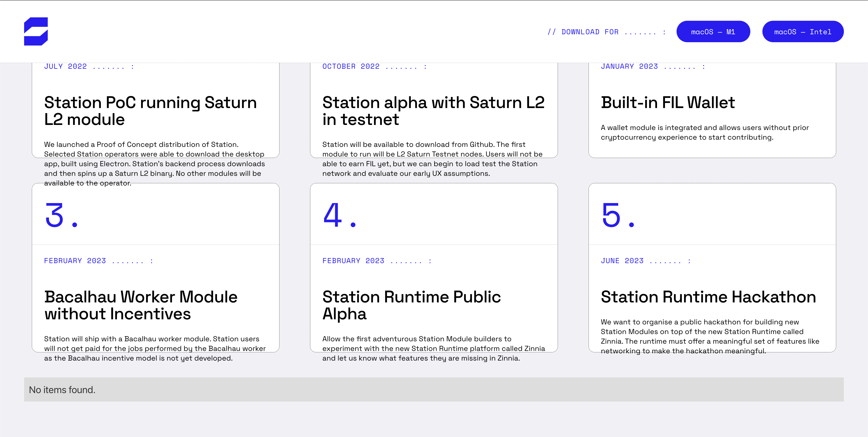Click the "Station Runtime Hackathon" heading
The width and height of the screenshot is (868, 437).
point(708,297)
